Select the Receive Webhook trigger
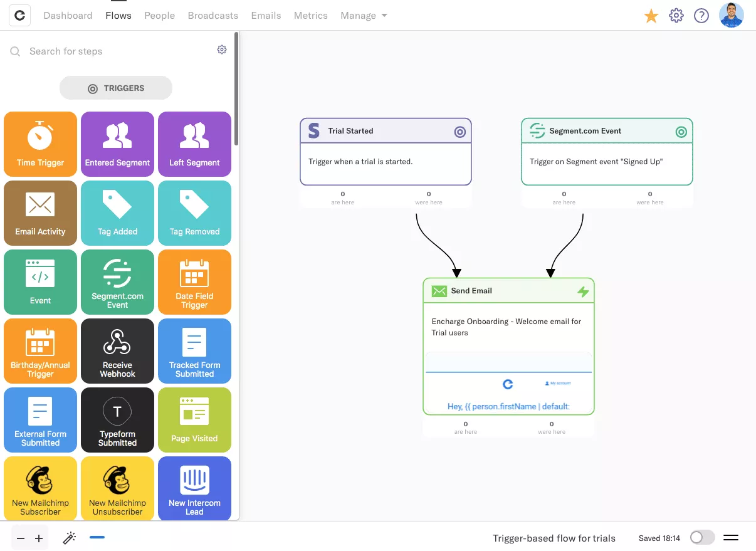 pos(117,351)
